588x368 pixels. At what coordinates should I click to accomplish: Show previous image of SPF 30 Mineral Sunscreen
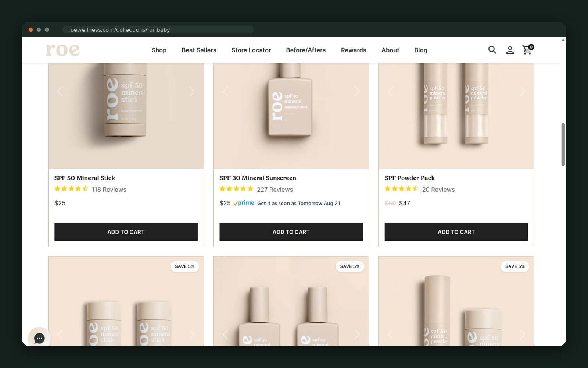pos(225,92)
